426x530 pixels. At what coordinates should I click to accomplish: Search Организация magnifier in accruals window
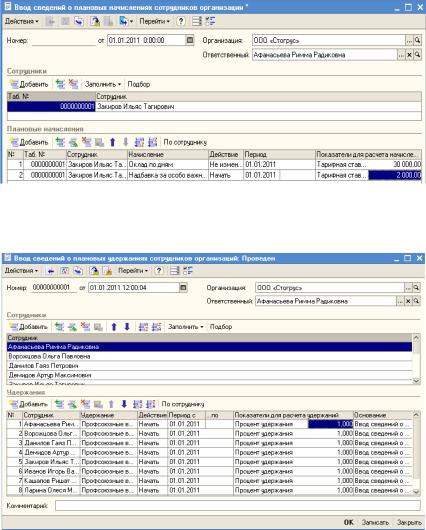pyautogui.click(x=418, y=40)
